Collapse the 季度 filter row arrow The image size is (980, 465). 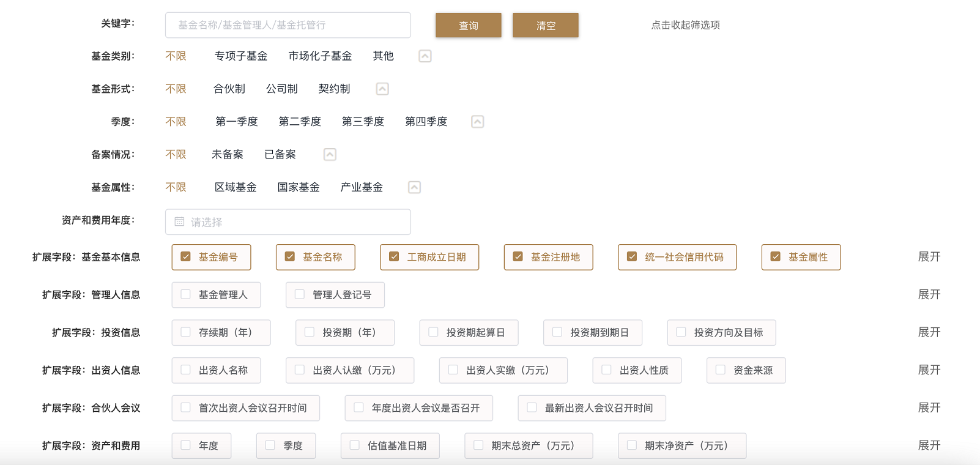pyautogui.click(x=478, y=122)
